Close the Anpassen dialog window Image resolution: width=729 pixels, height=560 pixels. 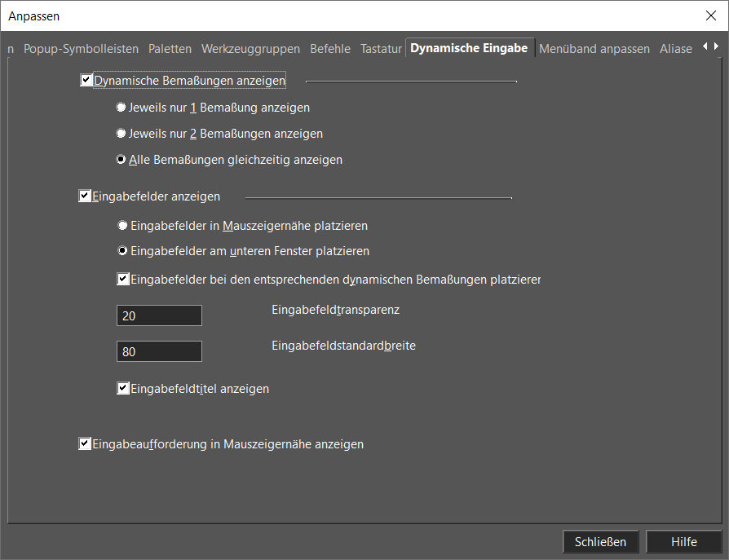709,16
